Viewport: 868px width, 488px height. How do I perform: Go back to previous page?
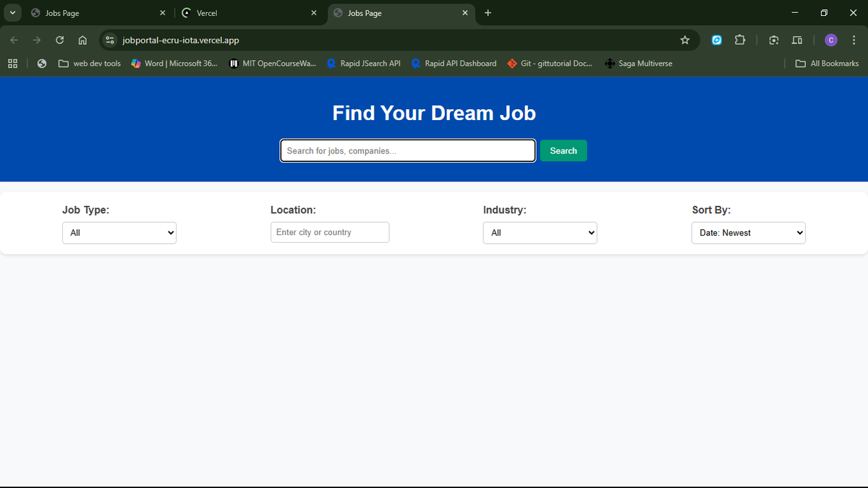tap(14, 40)
